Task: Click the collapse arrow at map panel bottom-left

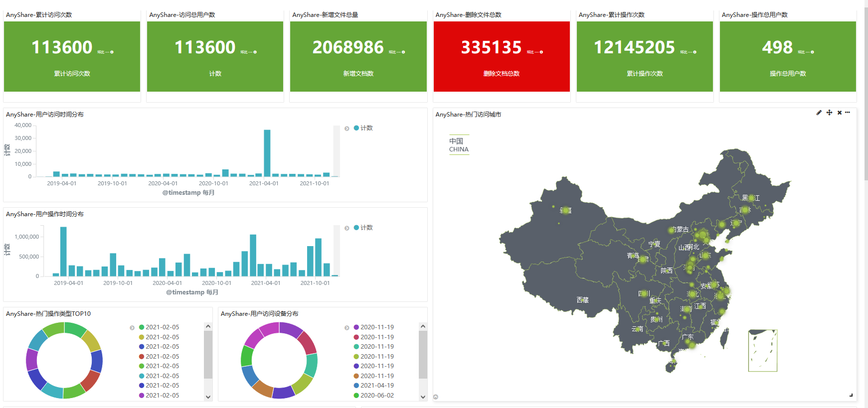Action: (x=436, y=397)
